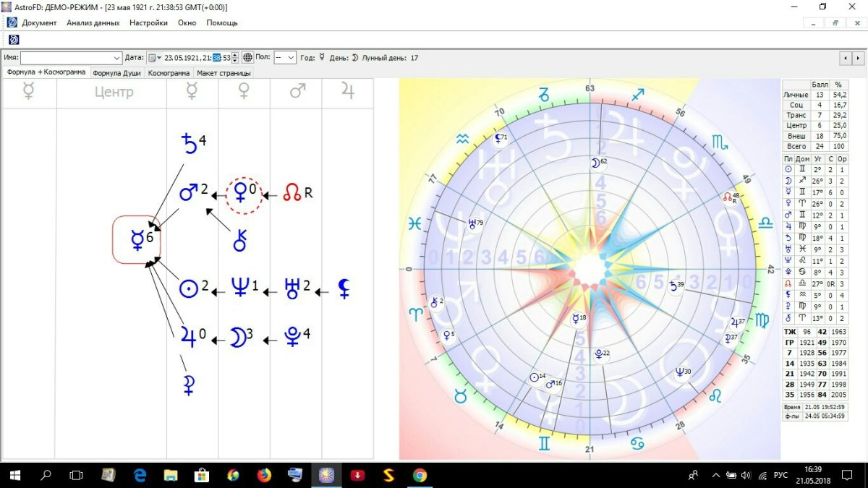
Task: Select the circled Mercury symbol in the formula
Action: point(137,239)
